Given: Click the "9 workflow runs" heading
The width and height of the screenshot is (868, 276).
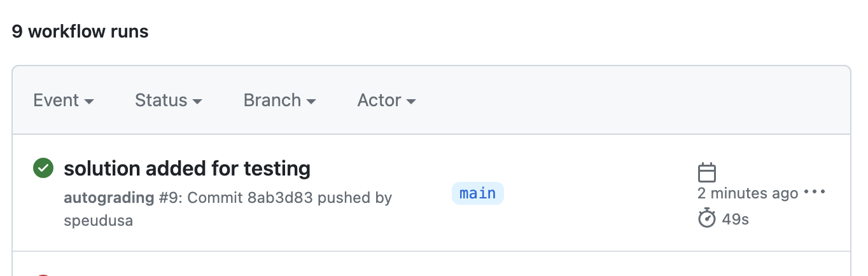Looking at the screenshot, I should tap(80, 32).
